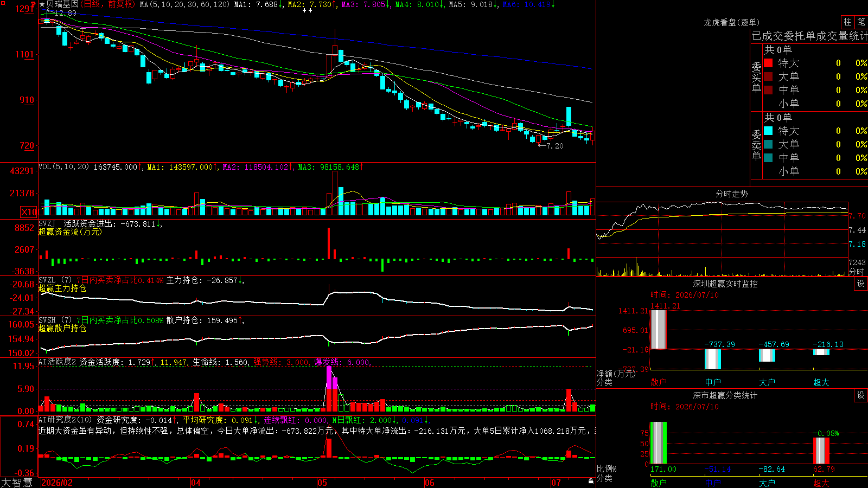Click the 委买单 section label
Screen dimensions: 868x488
click(x=756, y=77)
